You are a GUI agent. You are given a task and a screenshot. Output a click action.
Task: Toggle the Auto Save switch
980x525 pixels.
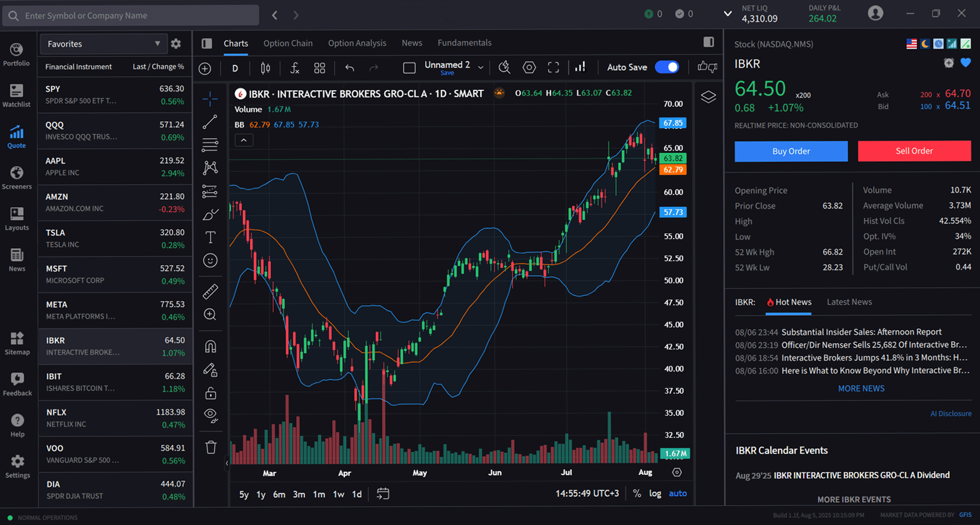click(667, 67)
